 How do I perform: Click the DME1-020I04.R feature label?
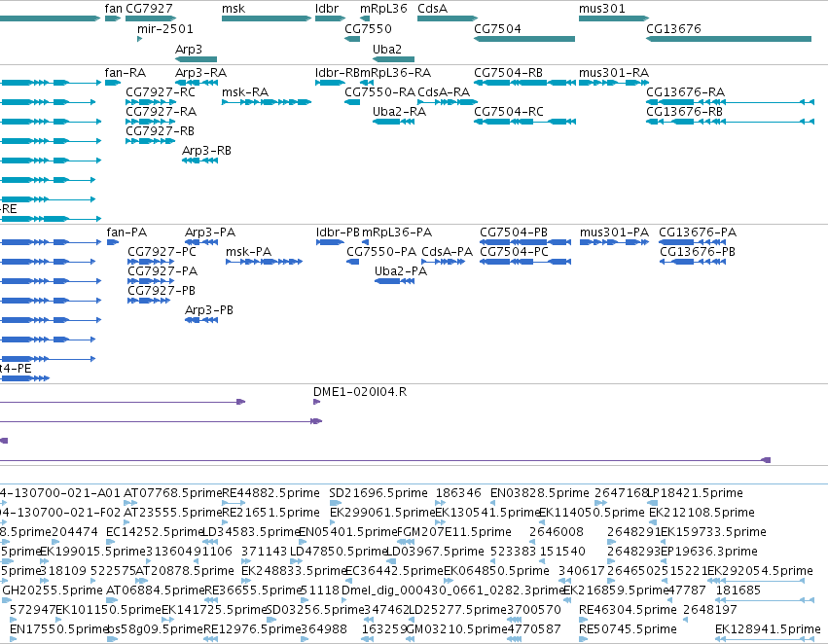[360, 392]
